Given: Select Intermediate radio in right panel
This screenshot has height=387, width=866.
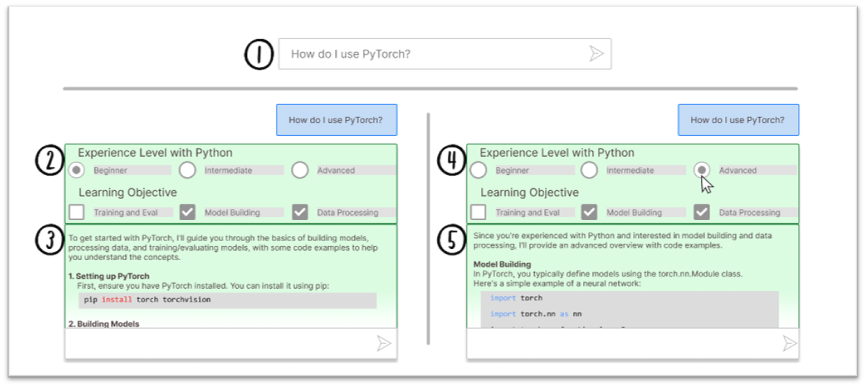Looking at the screenshot, I should [589, 170].
